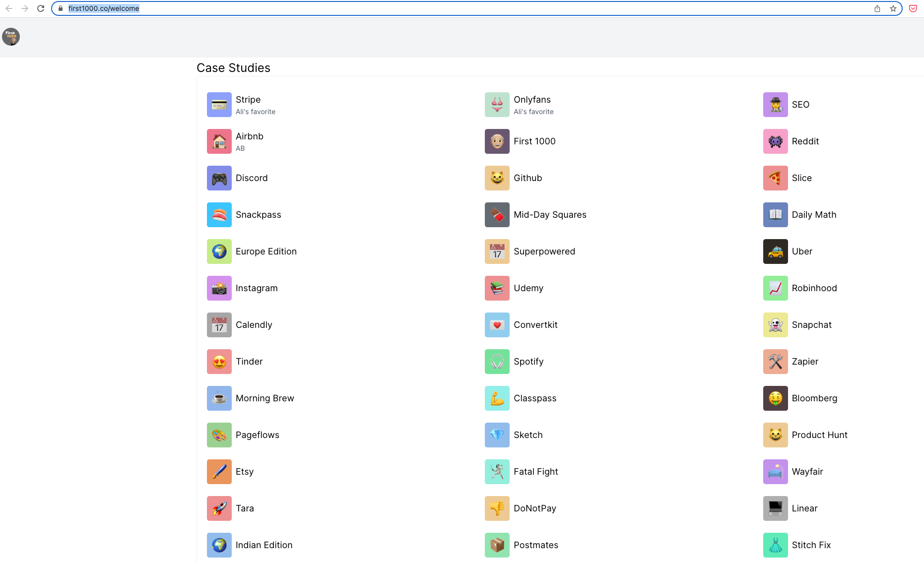Go back with the browser back arrow
This screenshot has width=924, height=563.
point(9,8)
